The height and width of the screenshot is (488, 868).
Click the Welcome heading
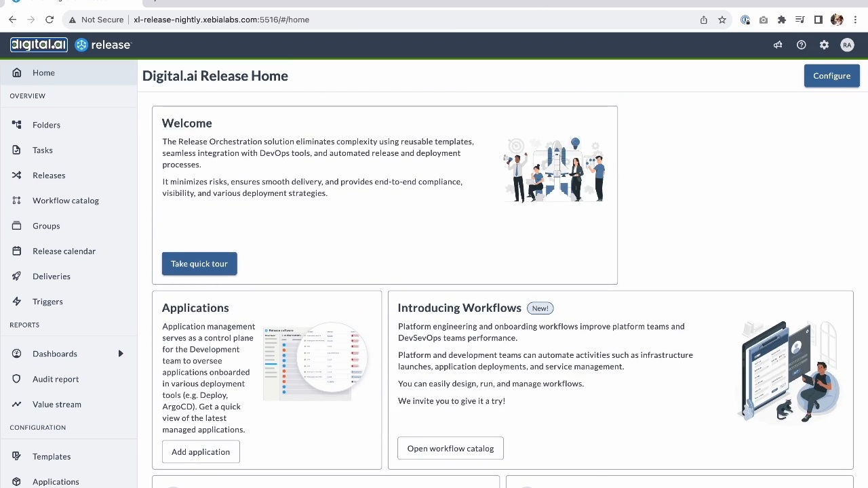coord(187,123)
